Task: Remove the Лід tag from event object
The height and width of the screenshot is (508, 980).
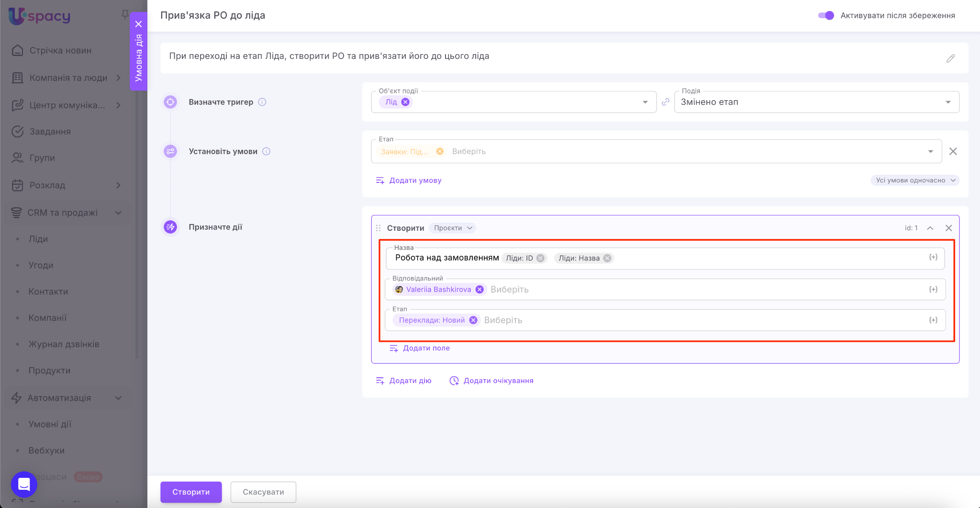Action: [x=405, y=102]
